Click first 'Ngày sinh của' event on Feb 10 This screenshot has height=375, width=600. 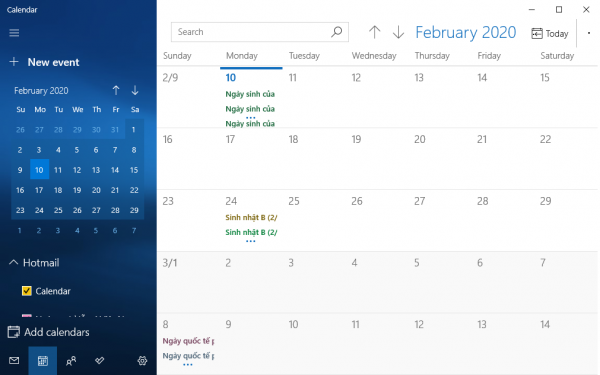tap(250, 94)
